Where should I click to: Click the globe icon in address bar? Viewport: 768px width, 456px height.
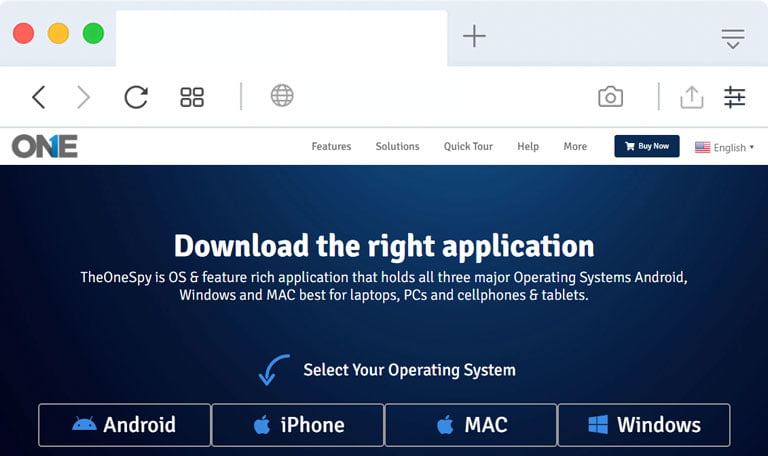[x=282, y=96]
